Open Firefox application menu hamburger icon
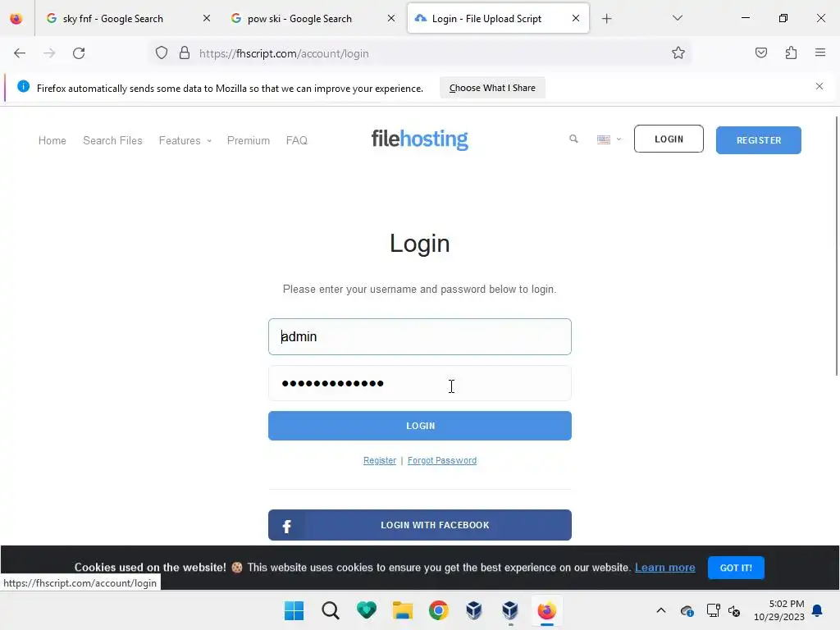Viewport: 840px width, 630px height. coord(820,53)
